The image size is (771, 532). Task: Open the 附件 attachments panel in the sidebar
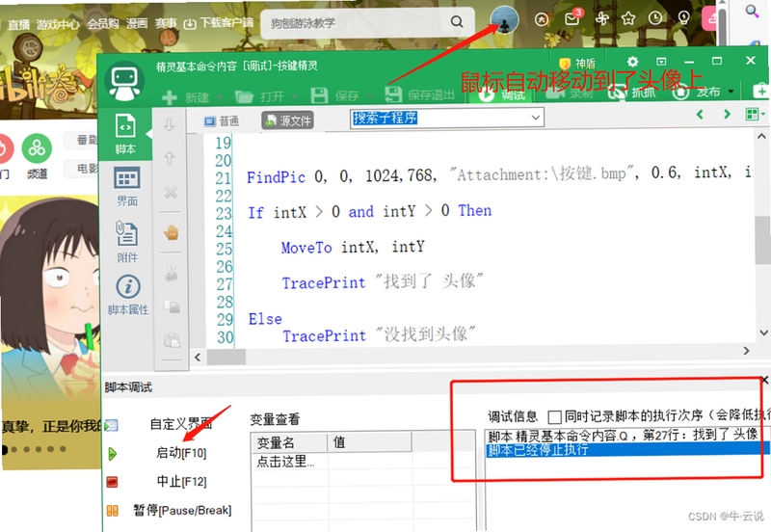(x=127, y=242)
